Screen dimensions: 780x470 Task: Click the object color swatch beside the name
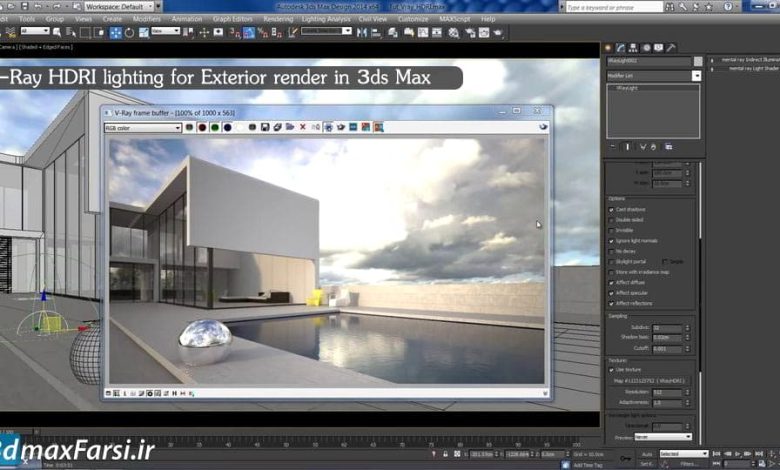click(x=696, y=61)
